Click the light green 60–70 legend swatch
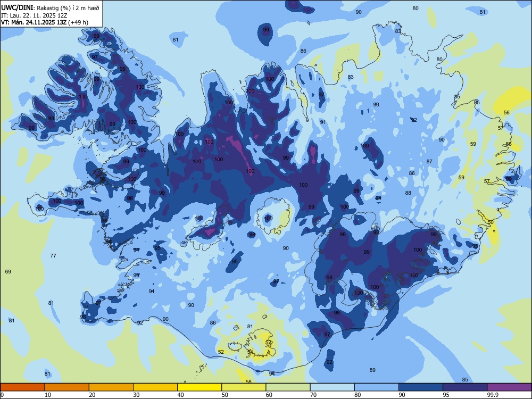The height and width of the screenshot is (399, 532). (x=288, y=387)
